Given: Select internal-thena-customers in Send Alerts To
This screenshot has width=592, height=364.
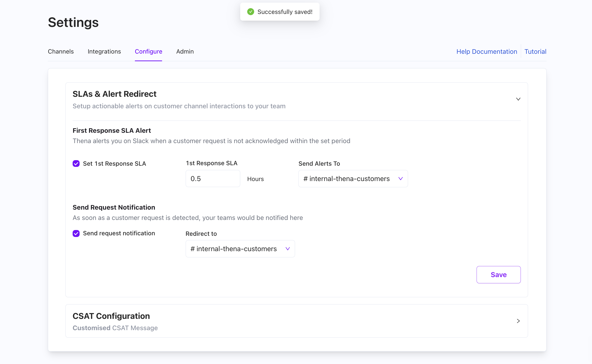Looking at the screenshot, I should coord(349,179).
